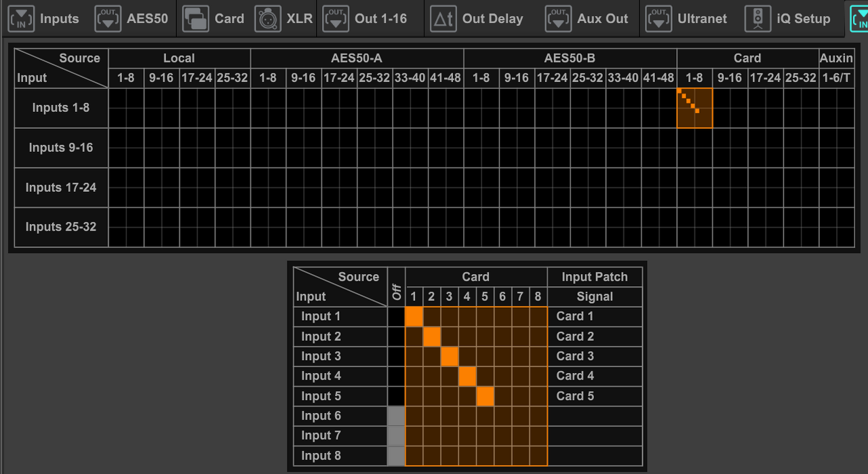The height and width of the screenshot is (474, 868).
Task: Patch Input 8 to Card 8
Action: [538, 456]
